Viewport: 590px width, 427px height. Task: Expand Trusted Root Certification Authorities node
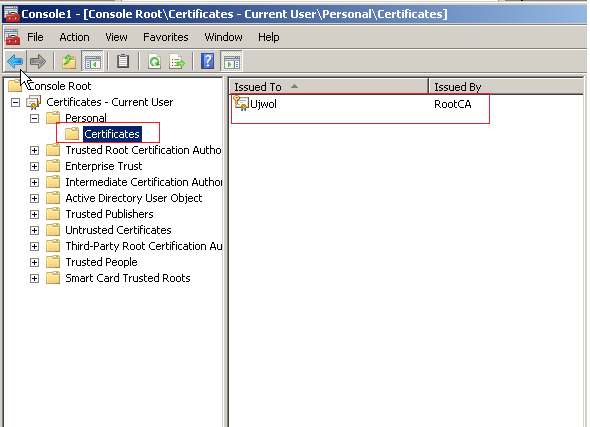click(x=34, y=150)
